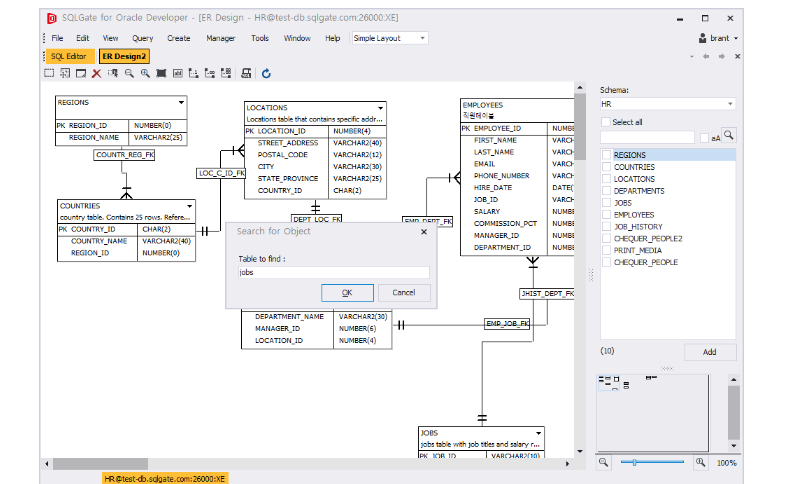Check the JOB_HISTORY table checkbox
The image size is (794, 484).
(x=607, y=226)
